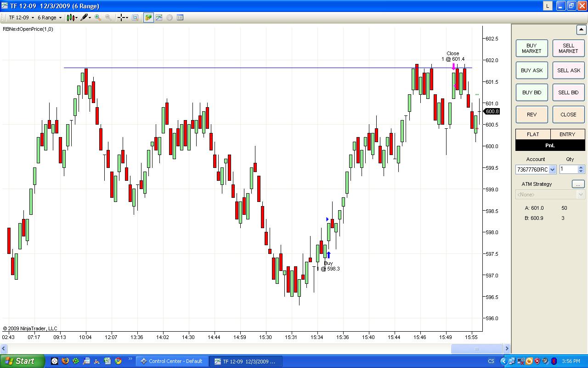Launch Firefox from Quick Launch
The image size is (588, 368).
[x=65, y=361]
